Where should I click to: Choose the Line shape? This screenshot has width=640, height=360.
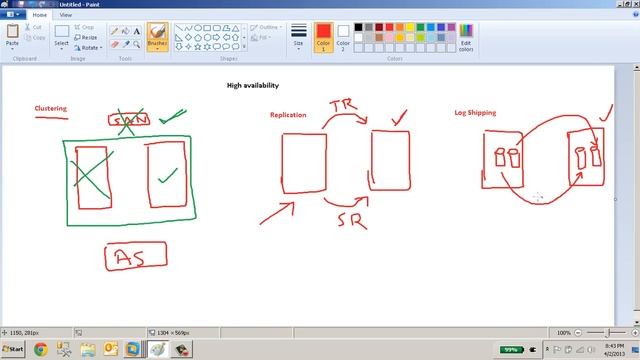coord(179,28)
